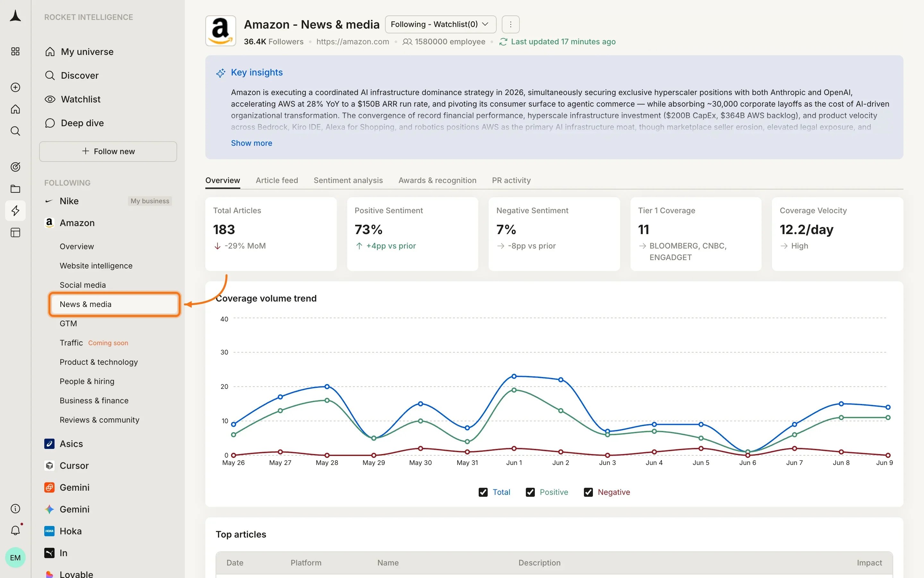The height and width of the screenshot is (578, 924).
Task: Open Product & technology section
Action: click(99, 362)
